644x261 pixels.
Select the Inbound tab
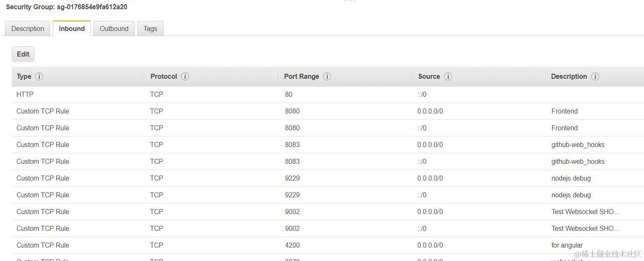pos(72,28)
